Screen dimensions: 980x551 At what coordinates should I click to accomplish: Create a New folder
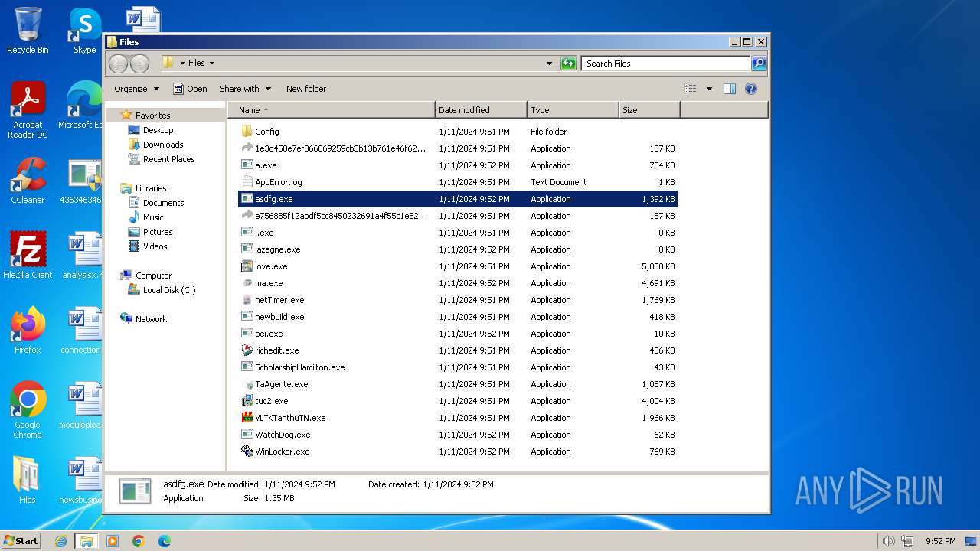click(x=306, y=89)
